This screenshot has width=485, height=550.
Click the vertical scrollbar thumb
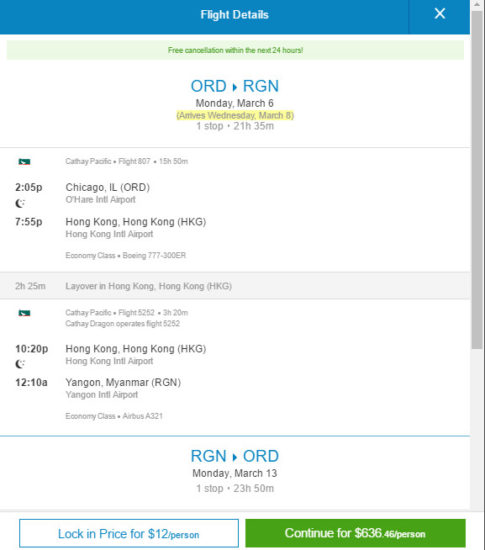(477, 180)
